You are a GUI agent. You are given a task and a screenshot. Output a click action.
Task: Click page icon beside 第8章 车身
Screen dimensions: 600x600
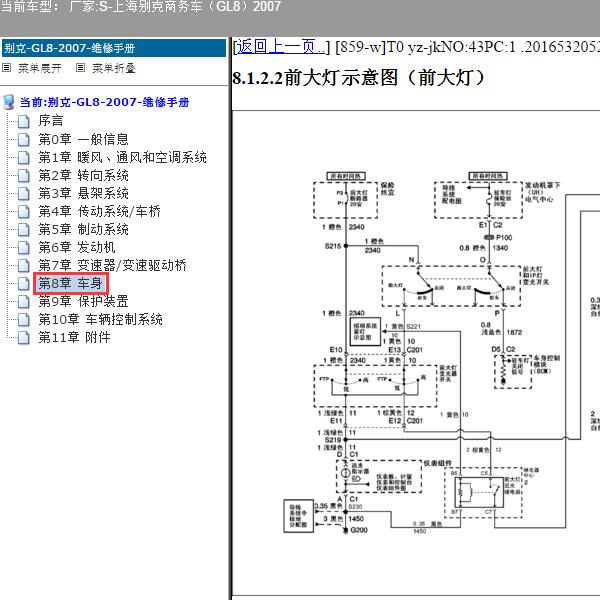click(23, 284)
